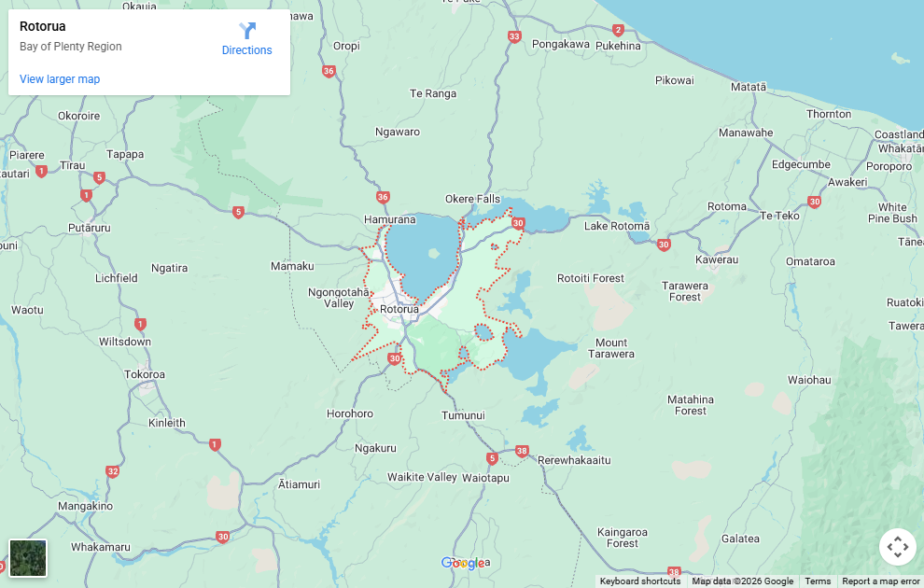Click the highway 33 shield near Pongakawa
This screenshot has height=588, width=924.
click(x=514, y=36)
